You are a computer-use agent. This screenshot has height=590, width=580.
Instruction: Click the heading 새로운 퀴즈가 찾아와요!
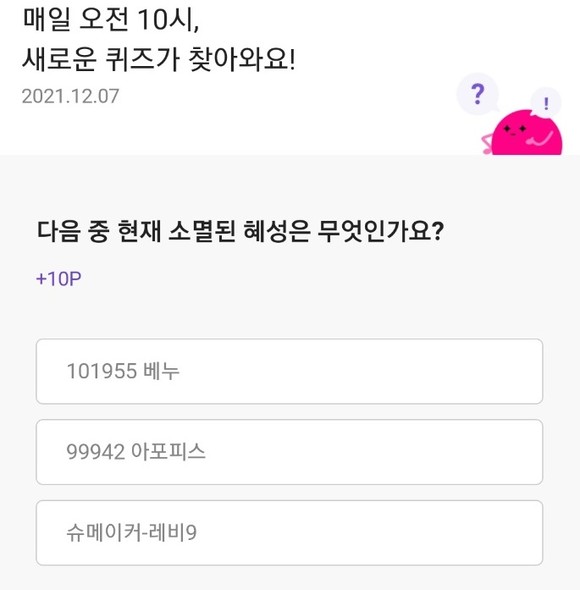click(159, 59)
